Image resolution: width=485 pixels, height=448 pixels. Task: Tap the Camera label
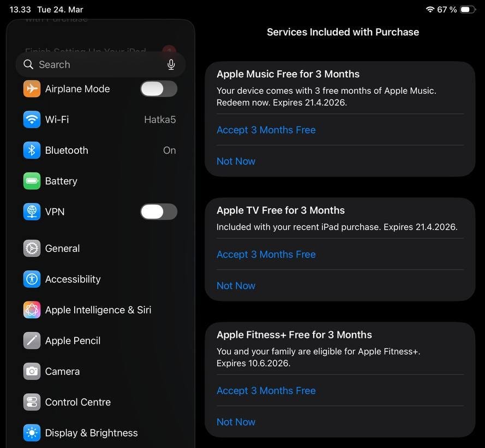[63, 371]
